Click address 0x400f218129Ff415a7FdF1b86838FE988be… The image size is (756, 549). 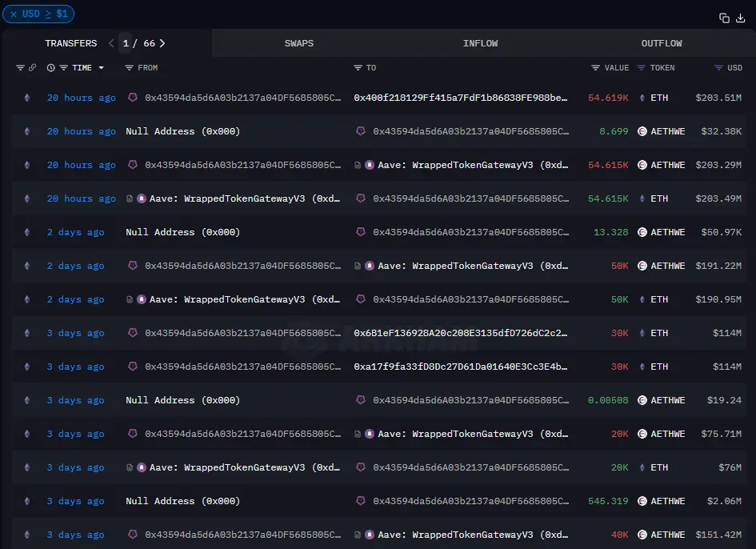(461, 98)
